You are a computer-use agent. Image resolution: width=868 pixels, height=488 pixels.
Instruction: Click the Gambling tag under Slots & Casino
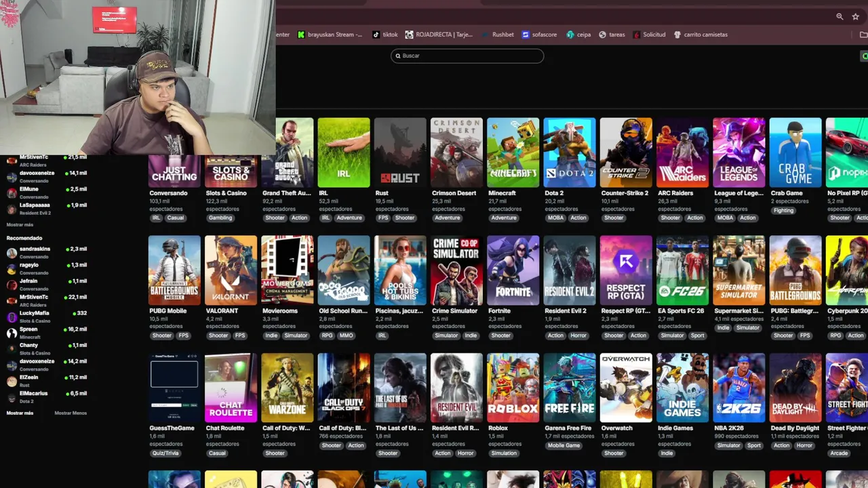pos(220,218)
